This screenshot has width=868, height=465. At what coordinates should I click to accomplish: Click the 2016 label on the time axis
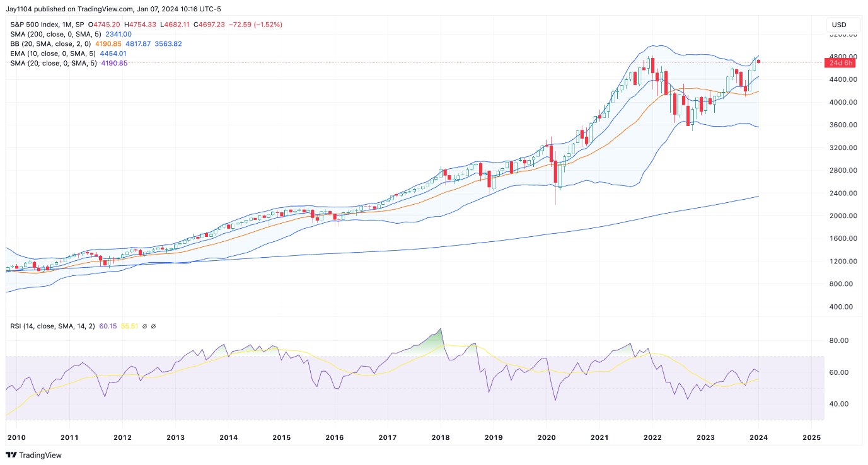(x=335, y=437)
